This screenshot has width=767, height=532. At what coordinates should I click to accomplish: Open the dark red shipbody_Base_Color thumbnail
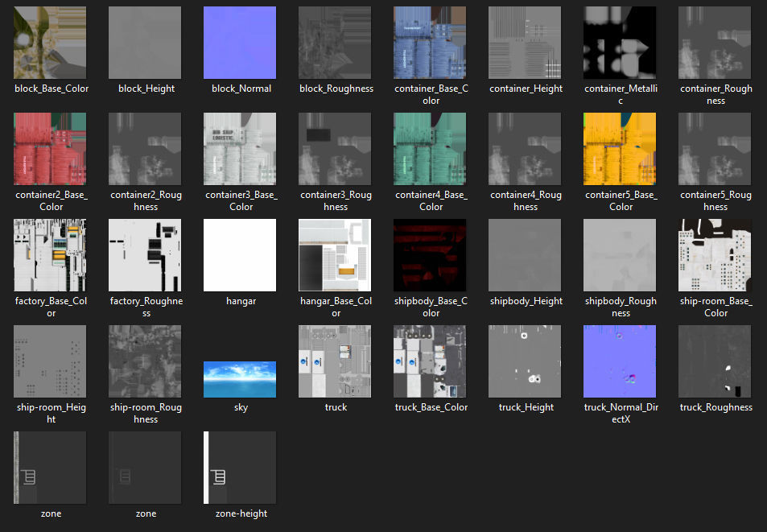430,255
